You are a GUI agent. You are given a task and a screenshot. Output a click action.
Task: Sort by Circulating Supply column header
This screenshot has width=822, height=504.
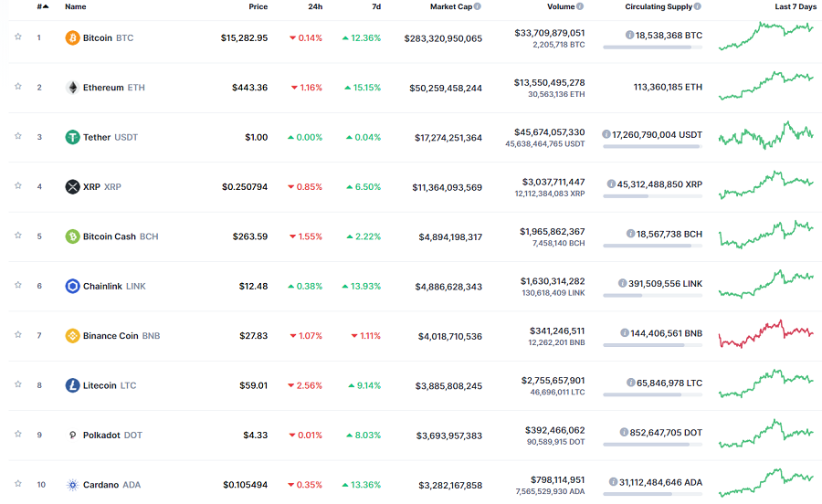(x=659, y=6)
